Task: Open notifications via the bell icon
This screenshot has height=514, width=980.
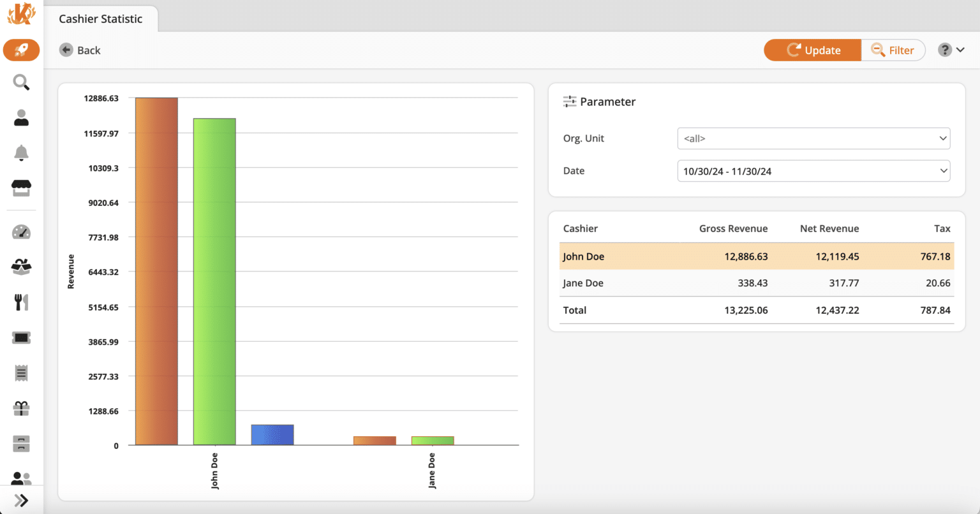Action: pyautogui.click(x=21, y=152)
